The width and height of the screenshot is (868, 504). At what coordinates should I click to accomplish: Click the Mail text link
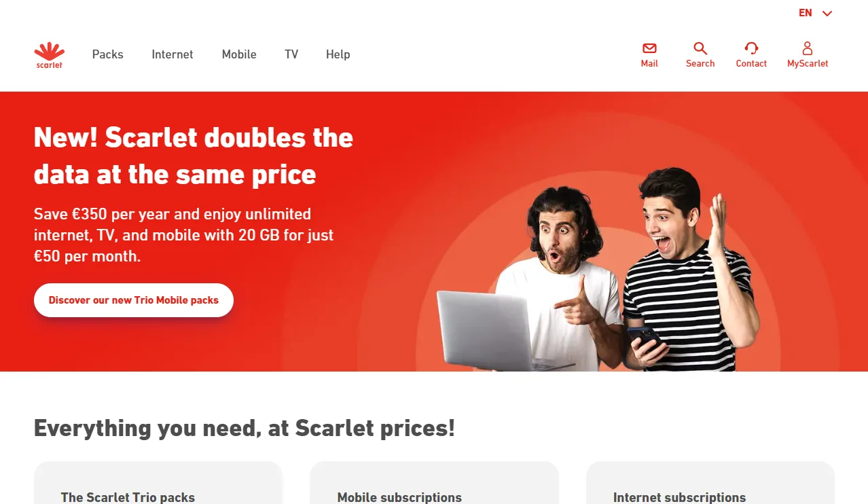click(649, 63)
